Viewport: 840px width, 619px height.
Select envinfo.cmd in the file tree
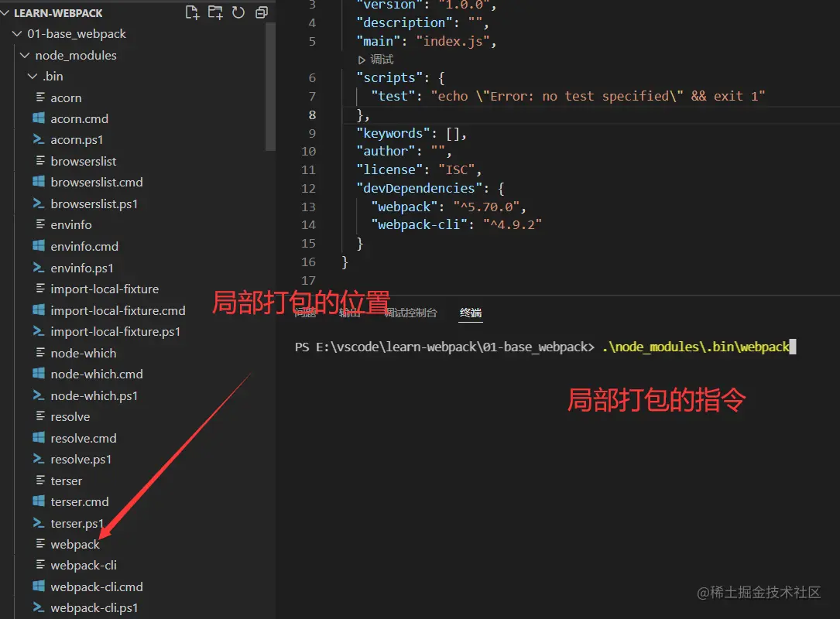84,246
